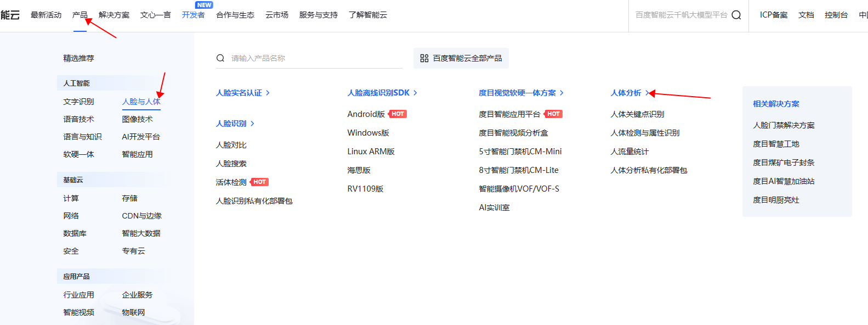Click the HOT badge beside 度目智能应用平台
The width and height of the screenshot is (868, 325).
[x=554, y=114]
